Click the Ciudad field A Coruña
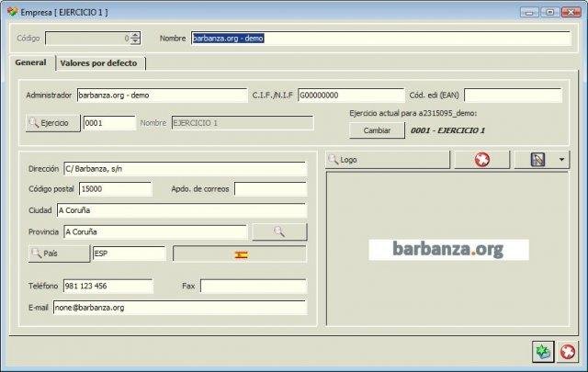Image resolution: width=588 pixels, height=372 pixels. point(182,210)
